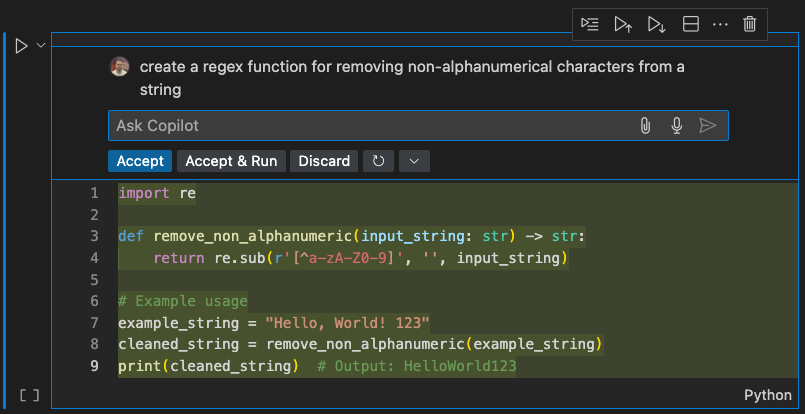Accept the Copilot suggestion
The height and width of the screenshot is (414, 805).
coord(140,161)
